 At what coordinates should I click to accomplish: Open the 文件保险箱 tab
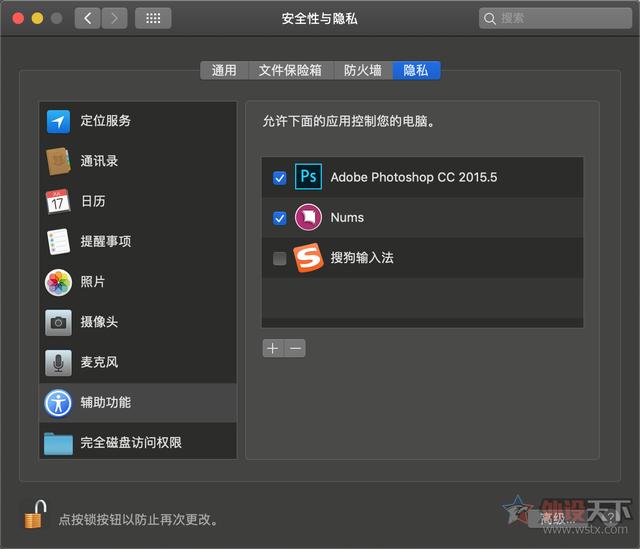[290, 70]
